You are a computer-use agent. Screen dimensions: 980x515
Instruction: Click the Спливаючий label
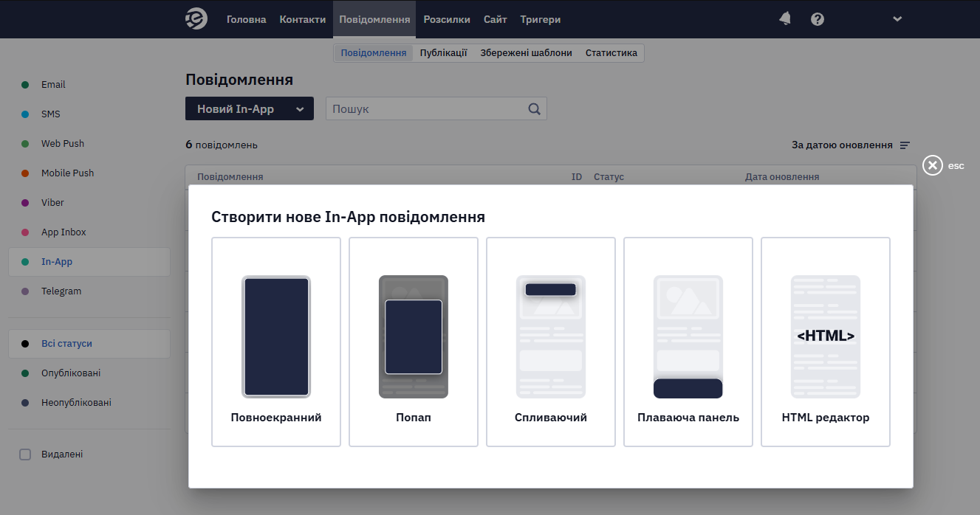pyautogui.click(x=551, y=418)
